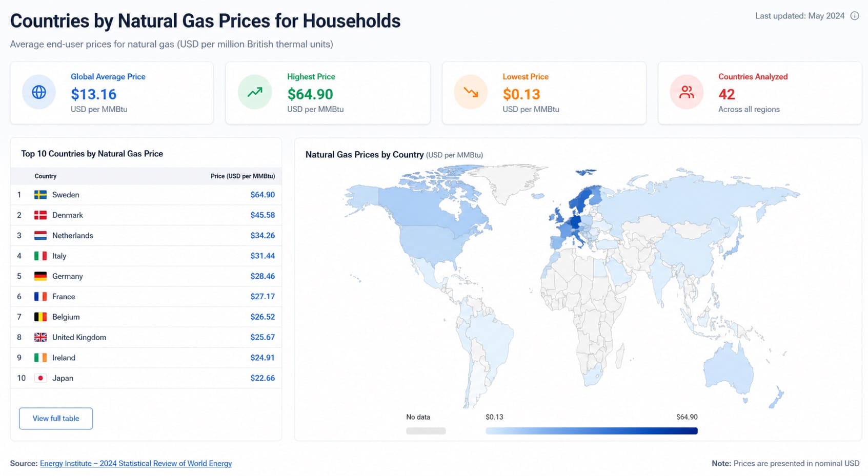Click Germany's price $28.46
The width and height of the screenshot is (868, 476).
[x=263, y=276]
